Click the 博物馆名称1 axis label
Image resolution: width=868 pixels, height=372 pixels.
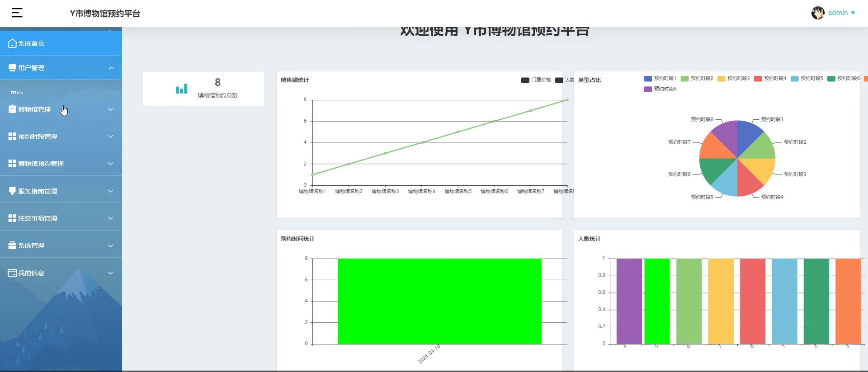click(312, 192)
